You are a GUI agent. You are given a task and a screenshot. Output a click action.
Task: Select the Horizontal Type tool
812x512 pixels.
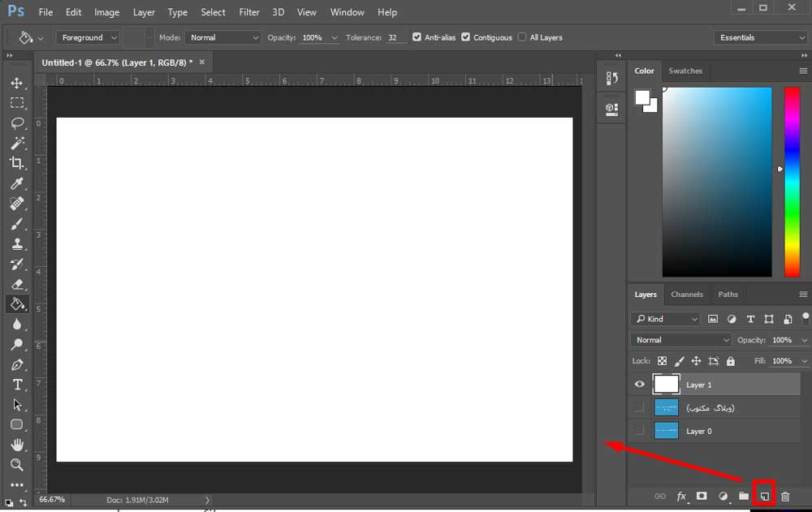coord(16,385)
